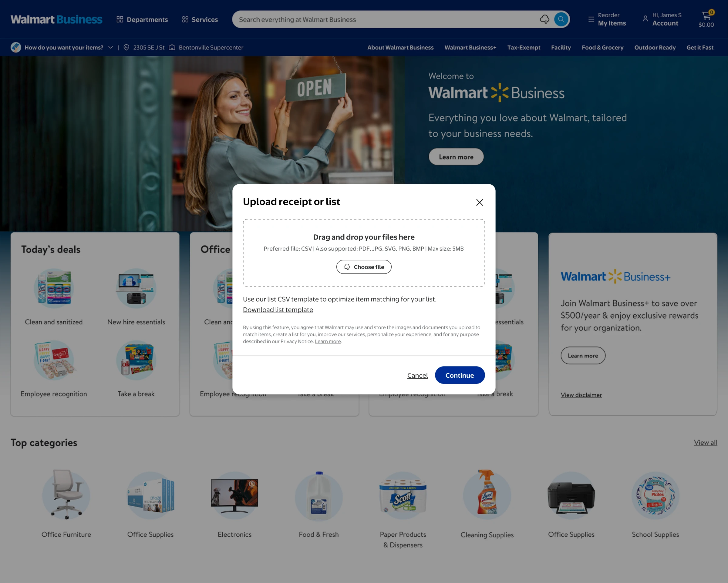Click the View disclaimer link

pos(581,395)
